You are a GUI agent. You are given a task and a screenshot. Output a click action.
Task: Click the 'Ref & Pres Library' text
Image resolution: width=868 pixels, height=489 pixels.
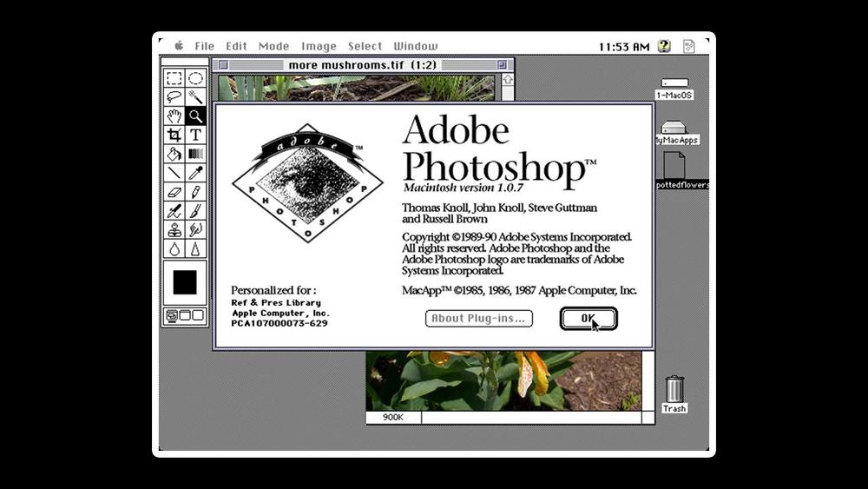coord(276,303)
